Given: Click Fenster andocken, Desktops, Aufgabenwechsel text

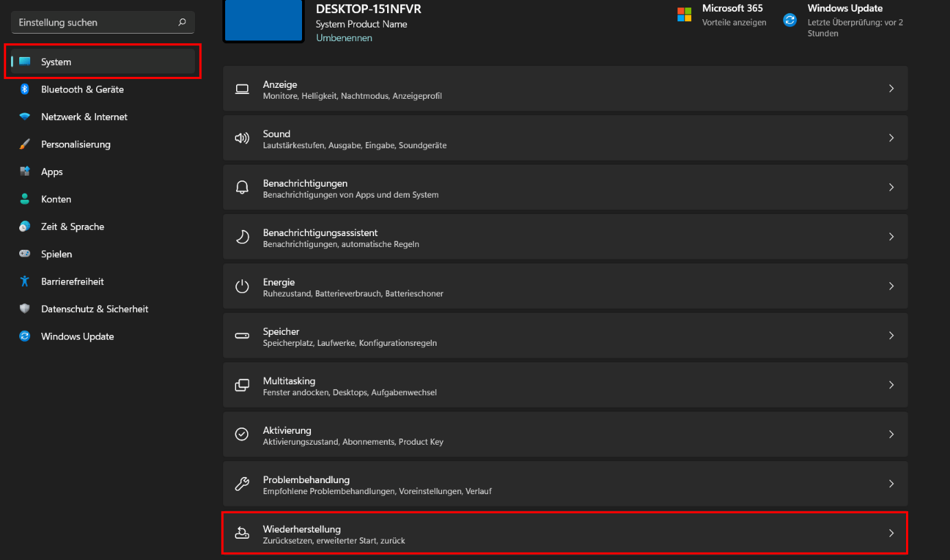Looking at the screenshot, I should click(x=350, y=393).
